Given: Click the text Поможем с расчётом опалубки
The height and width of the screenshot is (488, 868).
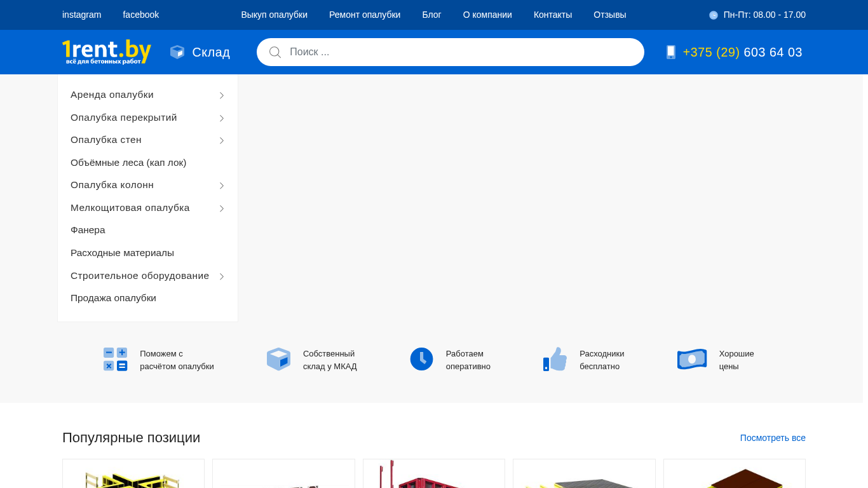Looking at the screenshot, I should [177, 360].
